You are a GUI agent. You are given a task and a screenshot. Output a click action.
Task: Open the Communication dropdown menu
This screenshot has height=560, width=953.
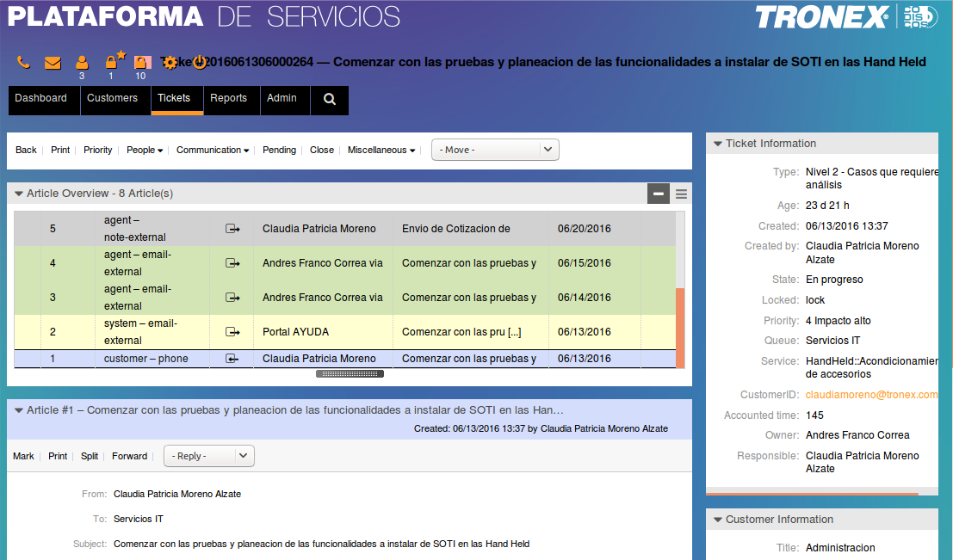[213, 150]
